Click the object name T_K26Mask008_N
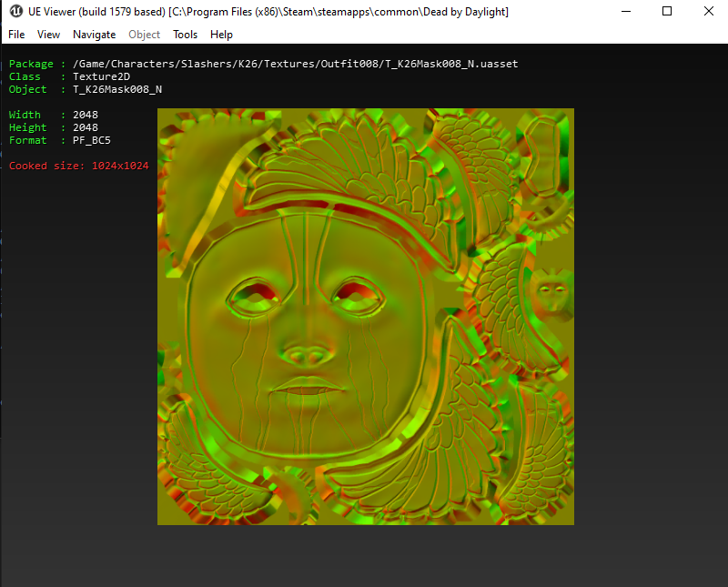 (x=117, y=89)
